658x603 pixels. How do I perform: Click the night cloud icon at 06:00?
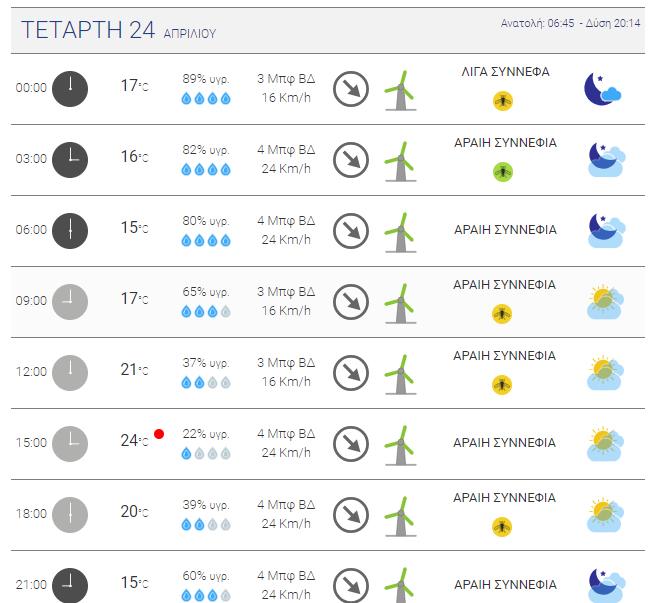click(606, 231)
